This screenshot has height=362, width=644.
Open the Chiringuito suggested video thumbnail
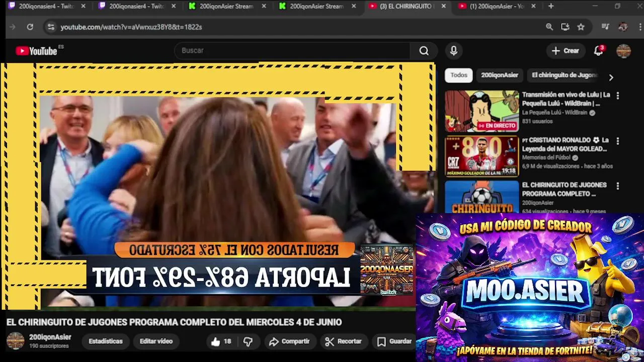click(481, 197)
